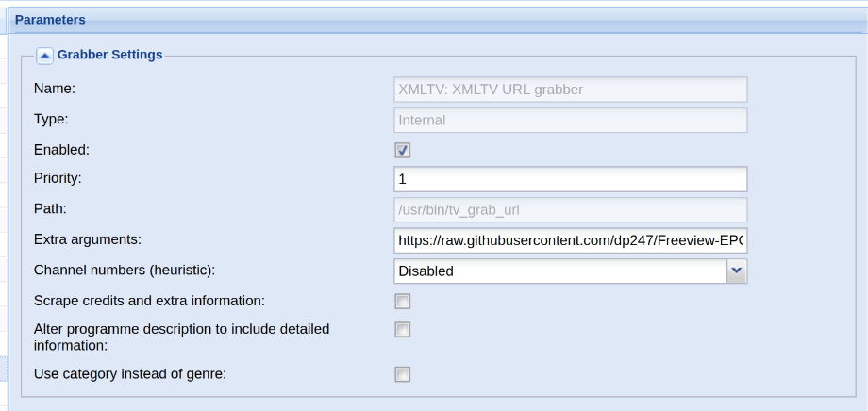Click the Grabber Settings legend title

[109, 55]
